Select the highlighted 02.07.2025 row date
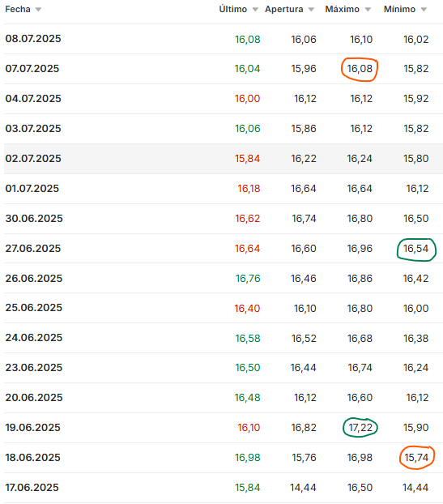The height and width of the screenshot is (504, 443). pos(33,159)
